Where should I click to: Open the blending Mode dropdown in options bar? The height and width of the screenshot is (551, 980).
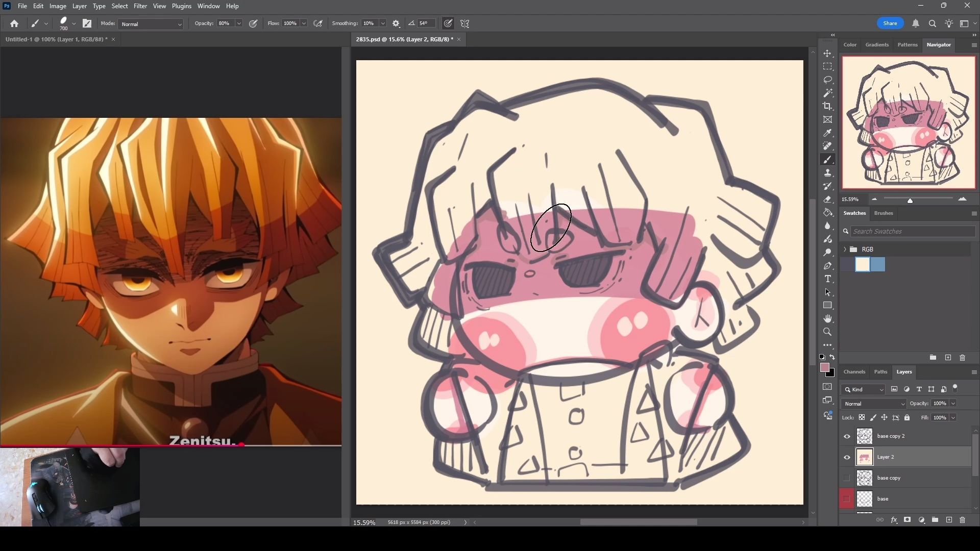(151, 24)
